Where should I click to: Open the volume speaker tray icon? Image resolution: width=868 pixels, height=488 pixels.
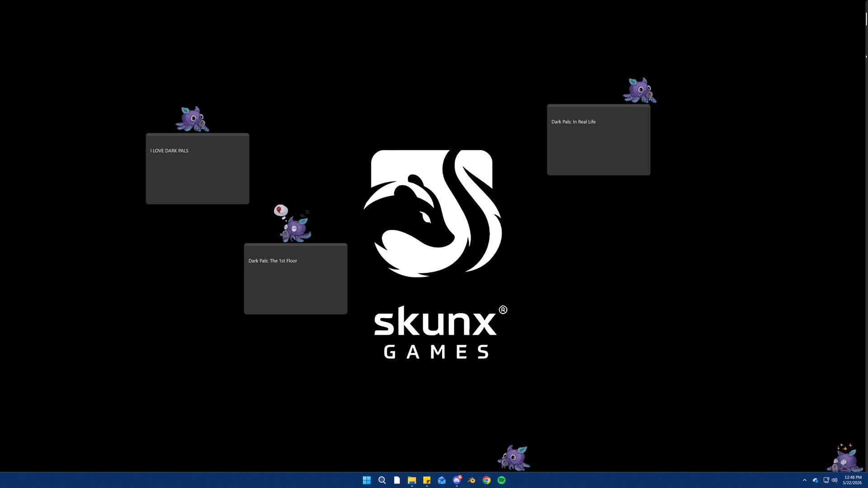(835, 480)
